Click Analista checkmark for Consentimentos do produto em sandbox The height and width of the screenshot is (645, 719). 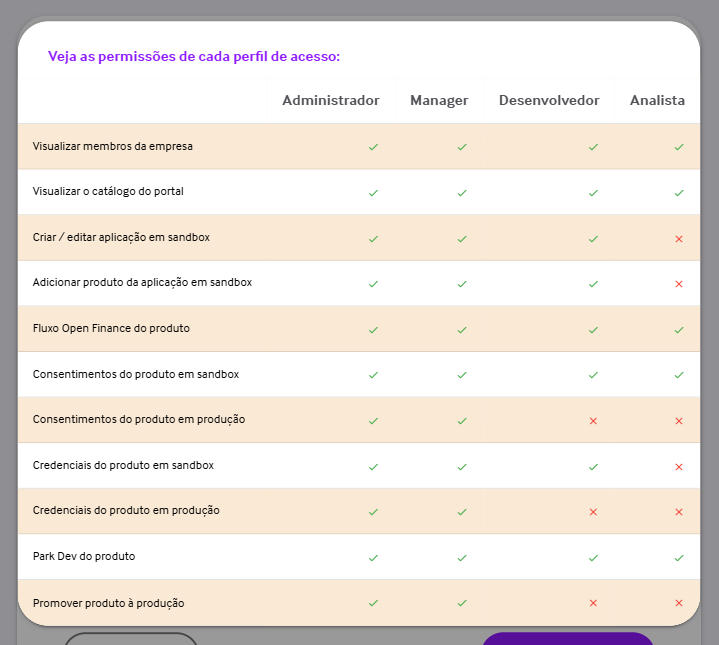pyautogui.click(x=679, y=375)
